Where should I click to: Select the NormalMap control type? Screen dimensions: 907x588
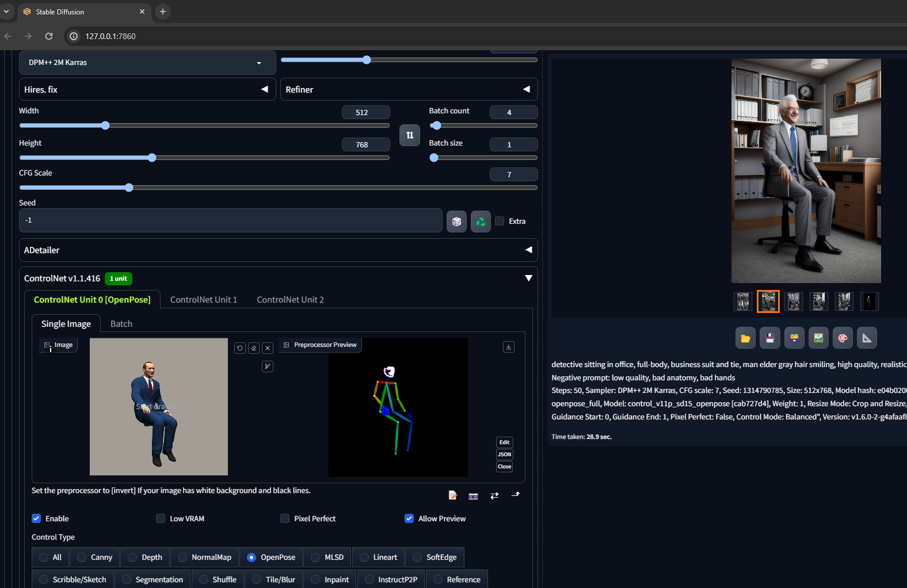pos(205,558)
